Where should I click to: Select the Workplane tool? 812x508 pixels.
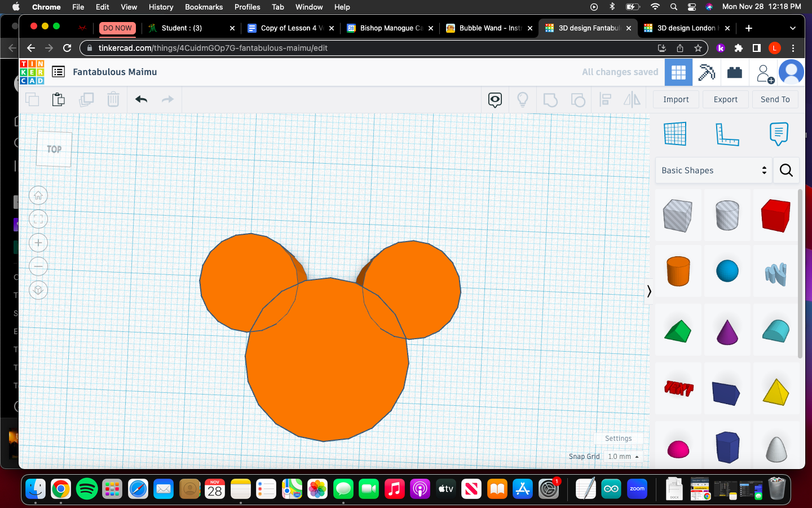(x=675, y=134)
